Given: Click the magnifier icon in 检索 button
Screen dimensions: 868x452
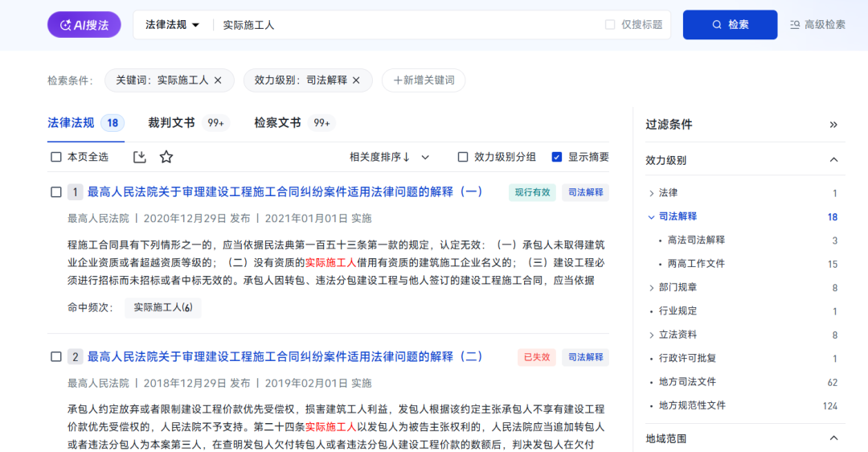Looking at the screenshot, I should pos(717,25).
